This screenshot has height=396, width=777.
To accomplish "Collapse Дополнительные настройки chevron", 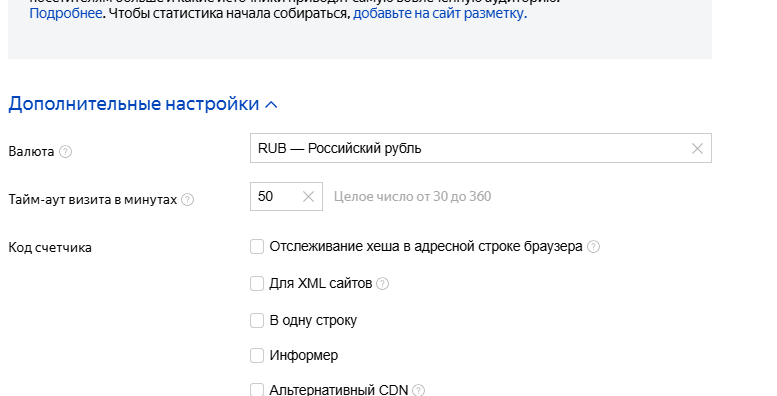I will [x=272, y=105].
